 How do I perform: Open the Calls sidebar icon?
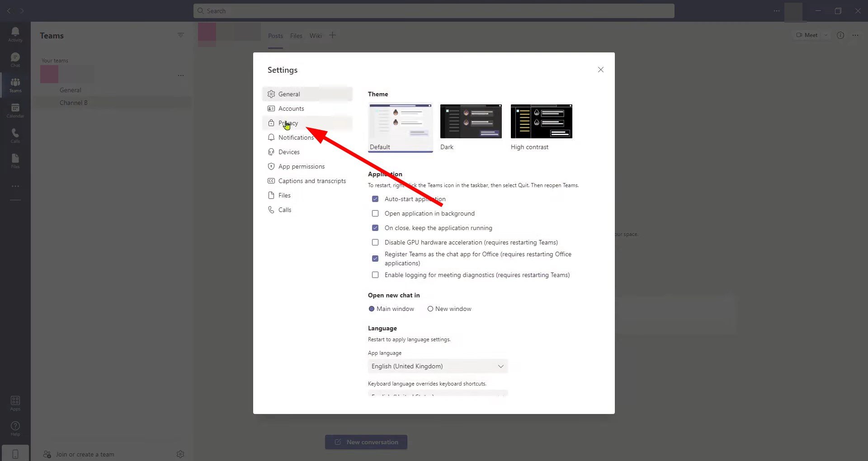coord(15,136)
